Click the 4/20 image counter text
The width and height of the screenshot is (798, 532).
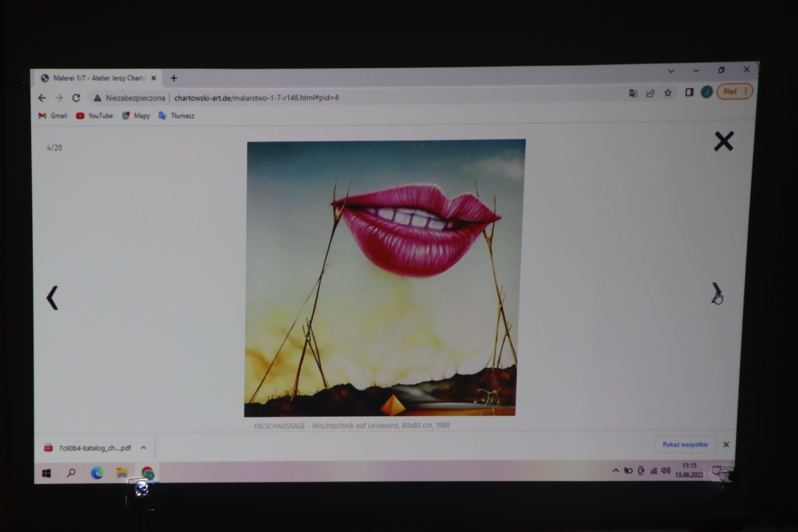(x=54, y=147)
